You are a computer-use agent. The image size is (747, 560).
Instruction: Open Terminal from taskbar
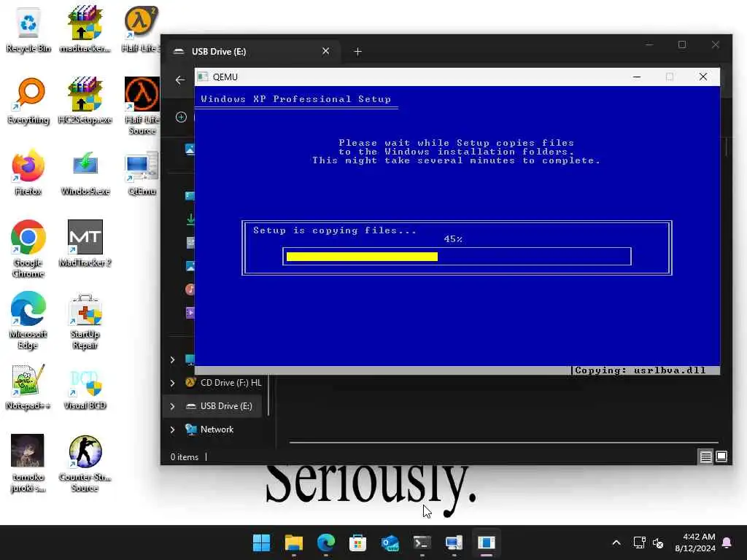(x=422, y=542)
